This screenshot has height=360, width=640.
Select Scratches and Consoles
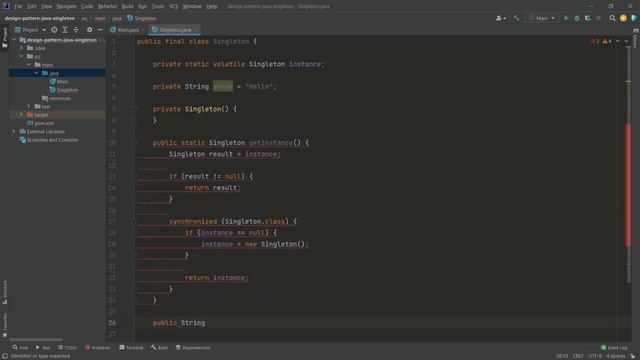coord(49,140)
